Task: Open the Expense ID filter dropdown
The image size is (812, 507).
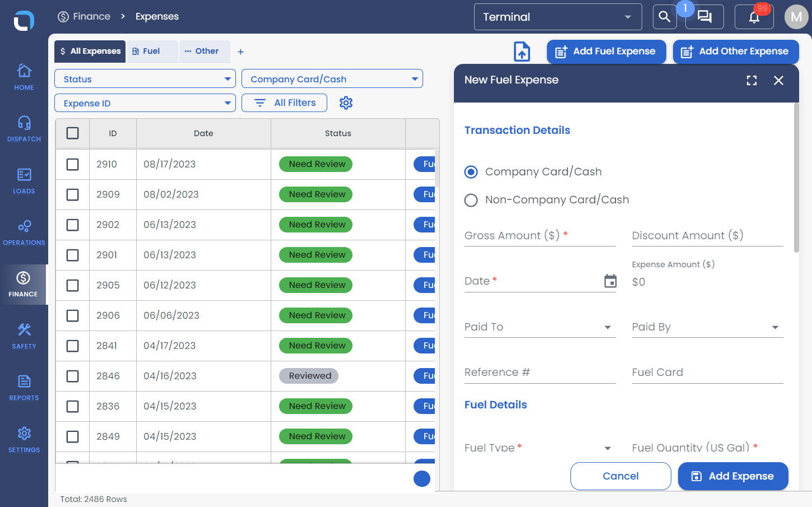Action: 145,103
